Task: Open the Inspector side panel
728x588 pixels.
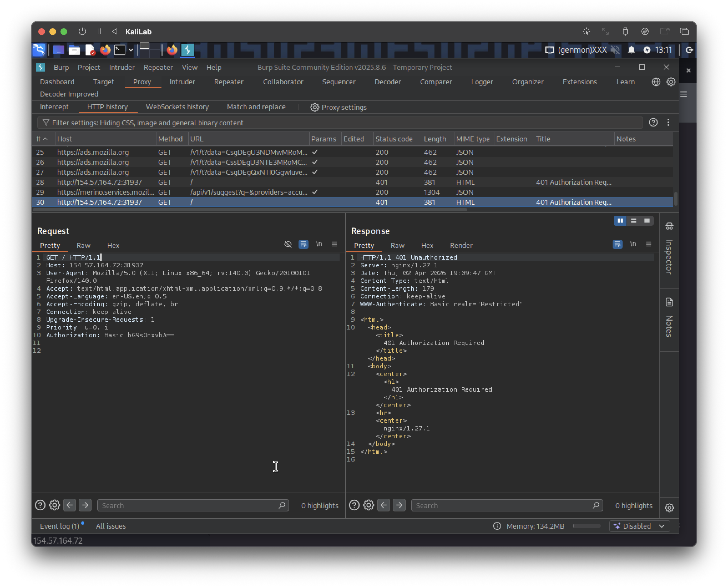Action: 669,251
